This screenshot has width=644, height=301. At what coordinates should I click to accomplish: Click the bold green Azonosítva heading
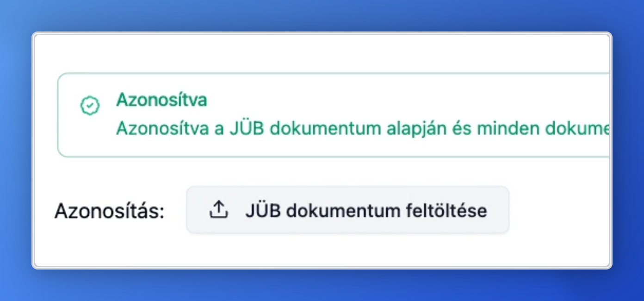(161, 100)
